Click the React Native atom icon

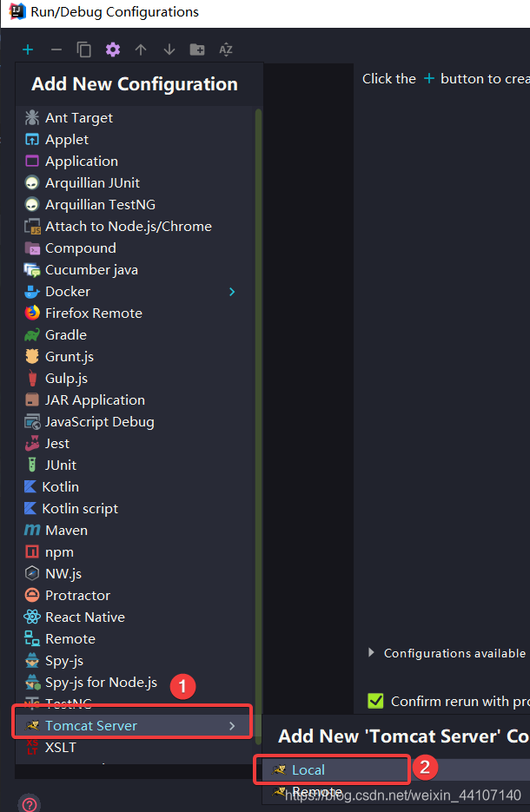coord(32,617)
